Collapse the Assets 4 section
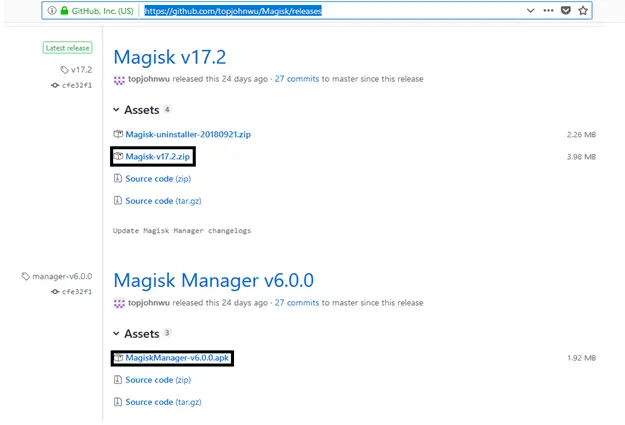 142,110
